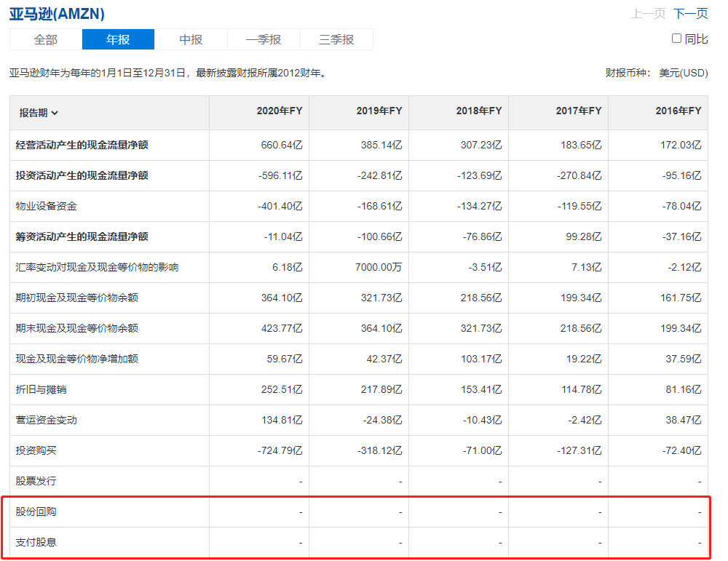The height and width of the screenshot is (561, 728).
Task: Switch to the 全部 tab
Action: pyautogui.click(x=45, y=39)
